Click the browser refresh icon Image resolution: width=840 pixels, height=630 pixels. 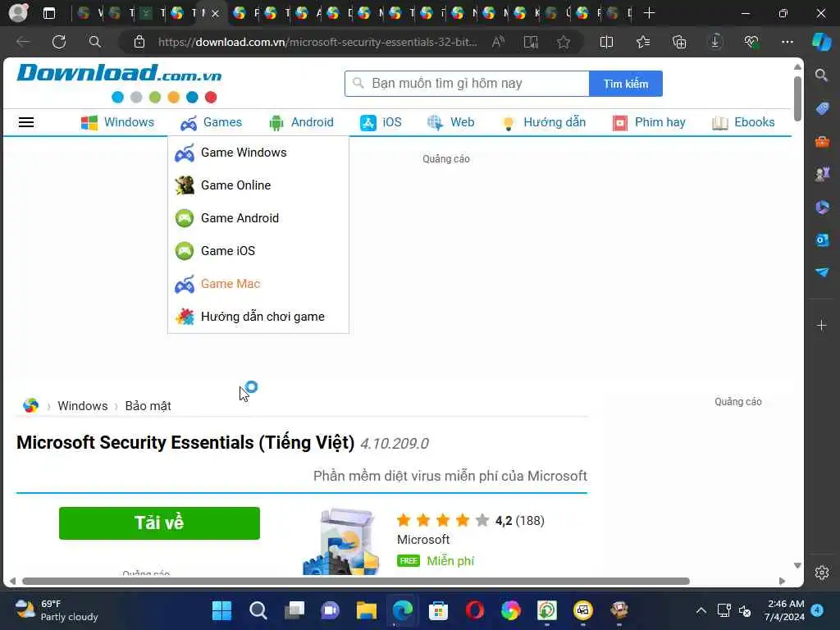tap(59, 42)
